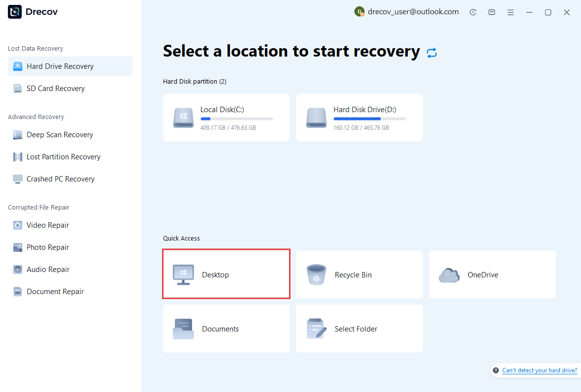This screenshot has width=581, height=392.
Task: Open the inbox envelope icon
Action: coord(491,12)
